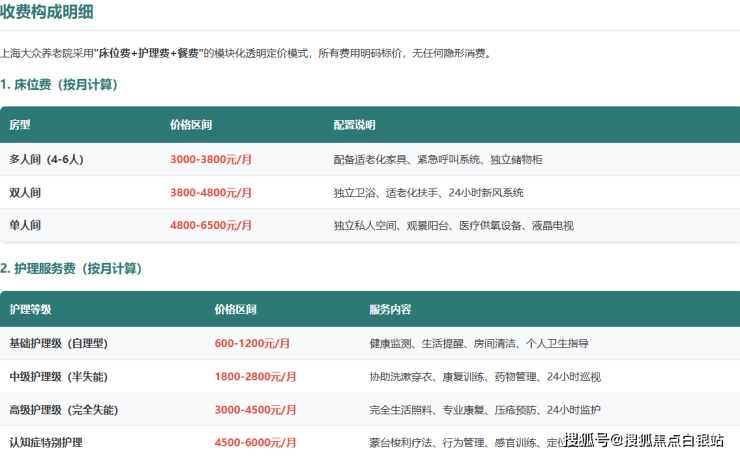This screenshot has width=740, height=456.
Task: Select the 基础护理级（自理型）row label
Action: coord(58,343)
